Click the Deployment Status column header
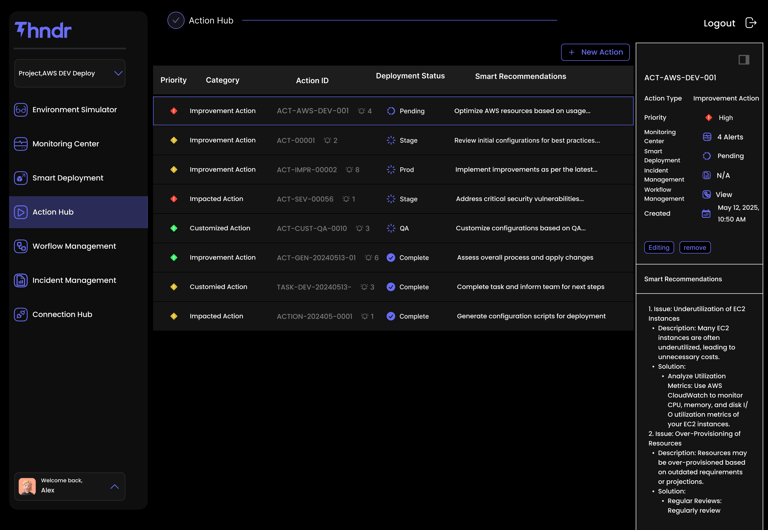 coord(410,76)
